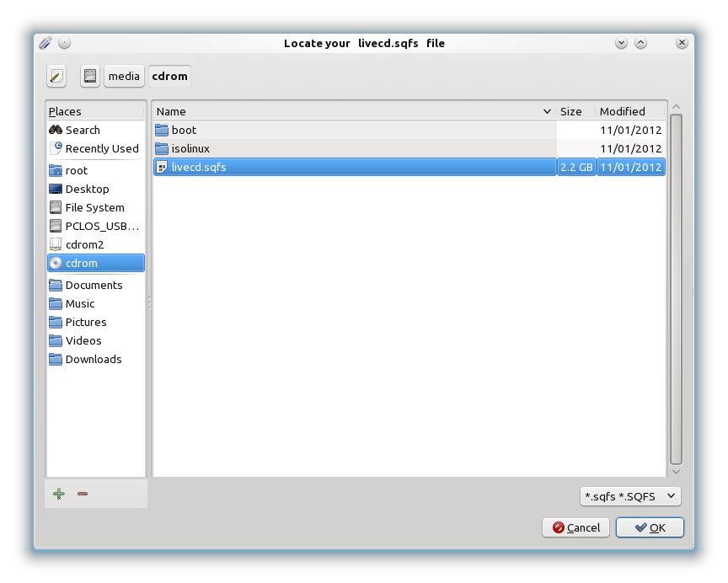Click livecd.sqfs's 11/01/2012 modified date
The width and height of the screenshot is (728, 583).
(x=630, y=167)
